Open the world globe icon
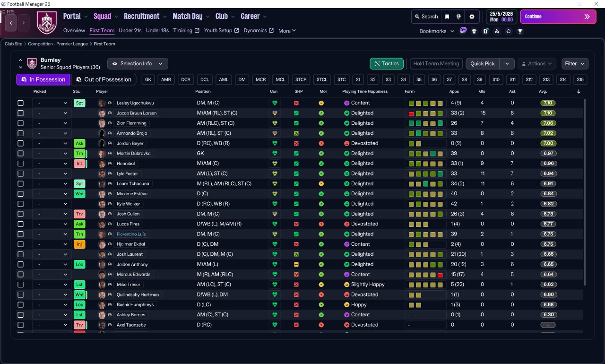Screen dimensions: 605x364 point(458,17)
